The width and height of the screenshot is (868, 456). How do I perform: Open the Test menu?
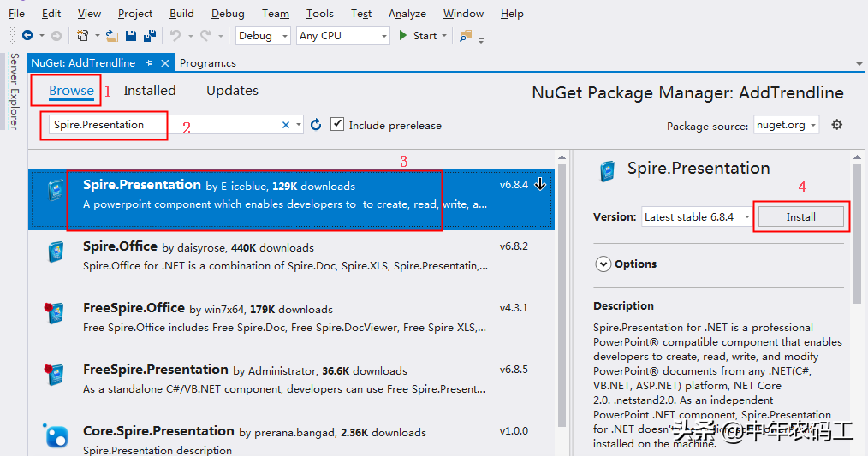[x=361, y=14]
